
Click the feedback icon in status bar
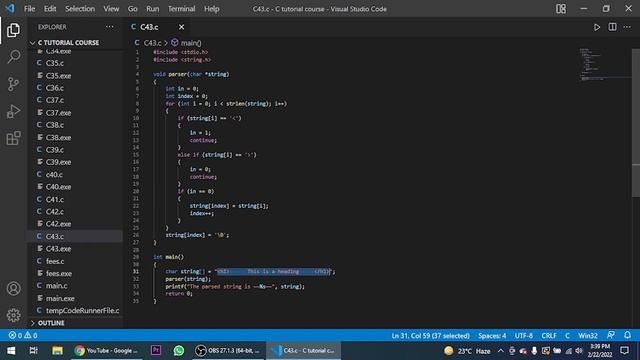coord(611,335)
